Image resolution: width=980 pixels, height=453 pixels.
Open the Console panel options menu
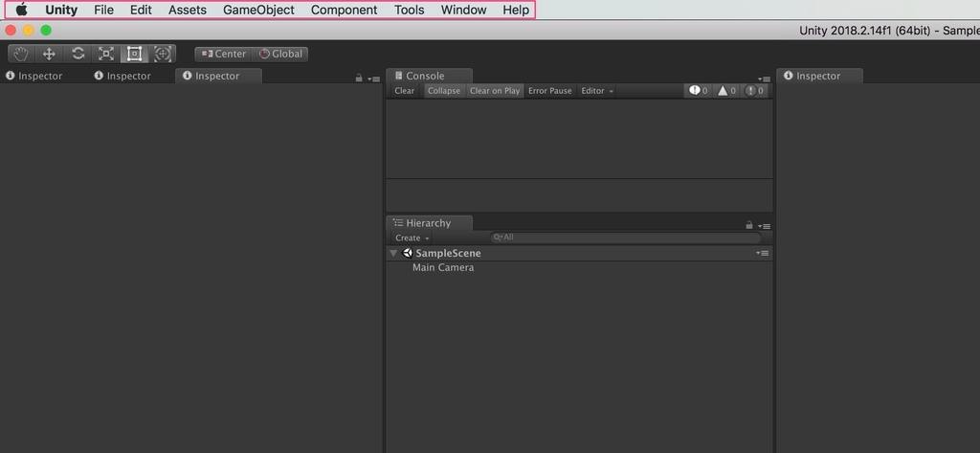[x=764, y=79]
